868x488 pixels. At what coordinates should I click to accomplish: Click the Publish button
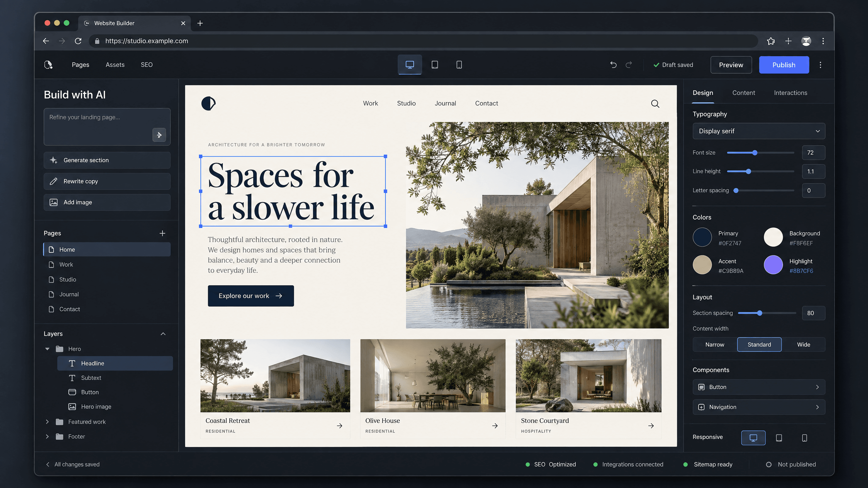[784, 65]
